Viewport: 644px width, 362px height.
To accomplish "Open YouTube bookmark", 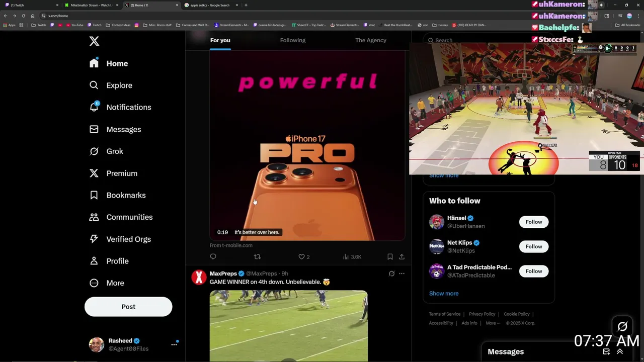I will pyautogui.click(x=74, y=25).
